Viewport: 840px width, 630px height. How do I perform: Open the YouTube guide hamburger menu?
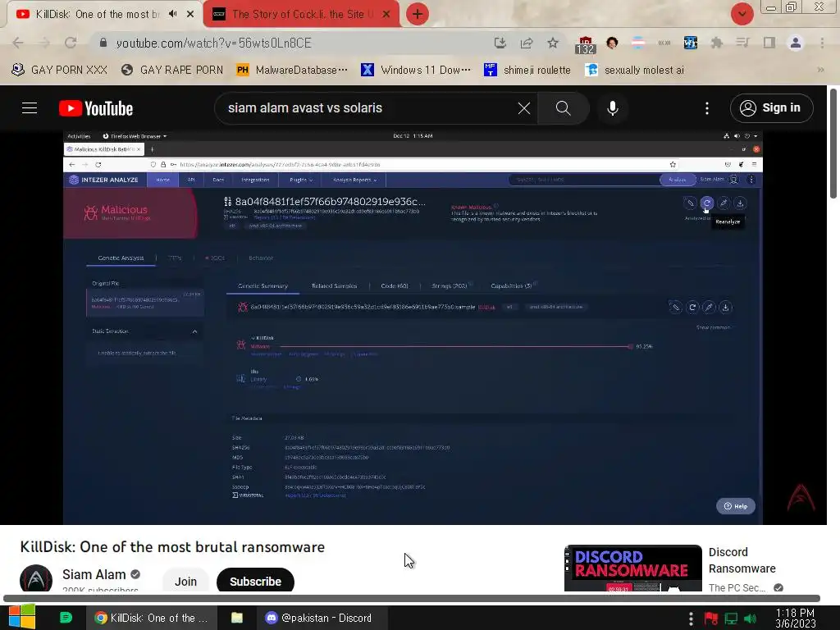(30, 108)
